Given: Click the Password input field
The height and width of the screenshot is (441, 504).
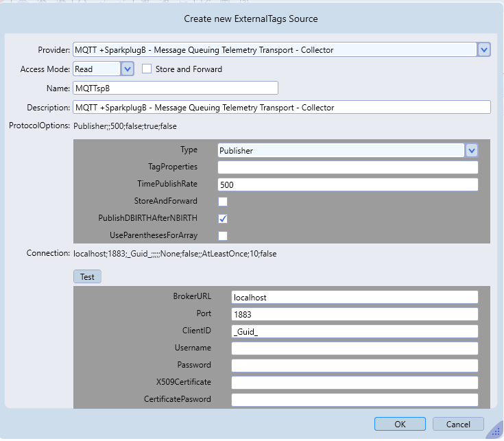Looking at the screenshot, I should [354, 366].
